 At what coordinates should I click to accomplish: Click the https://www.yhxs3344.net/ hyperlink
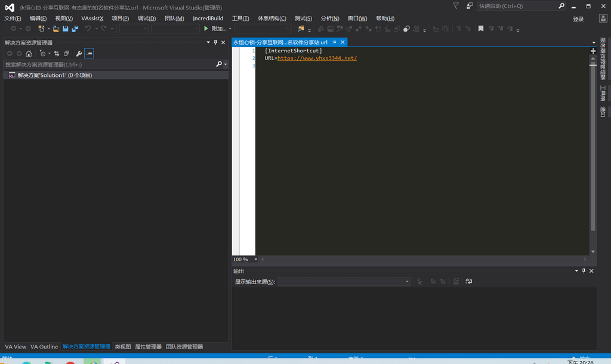(x=317, y=58)
